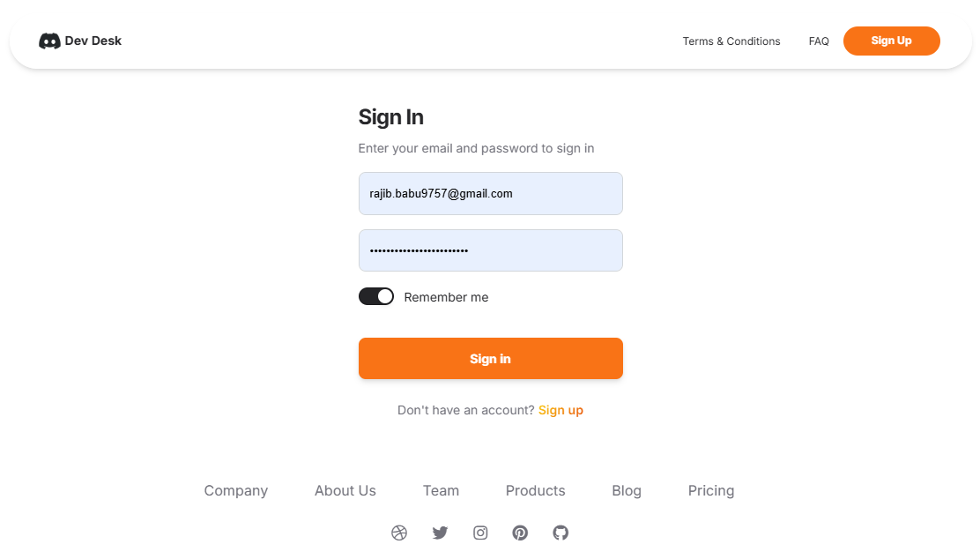The image size is (980, 559).
Task: Focus the email field with rajib.babu9757@gmail.com
Action: (491, 194)
